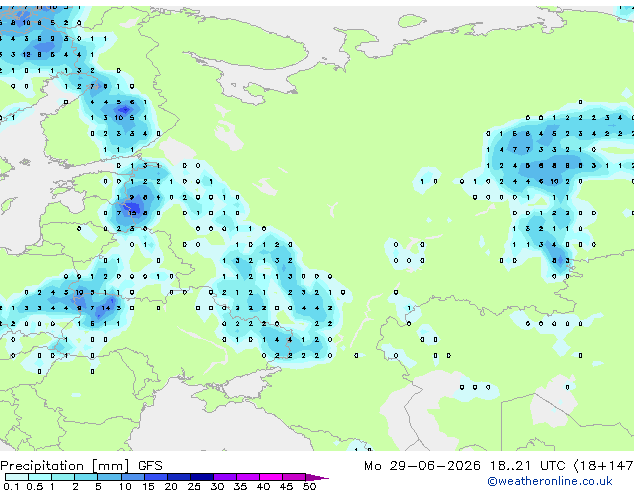Select the 40–45 mm magenta legend swatch
634x490 pixels.
click(x=271, y=477)
